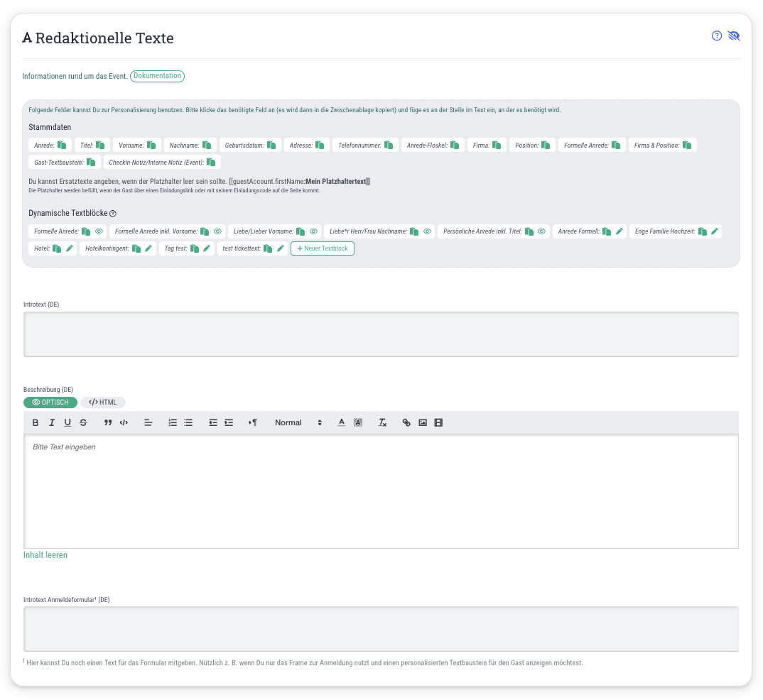
Task: Insert a blockquote
Action: 108,422
